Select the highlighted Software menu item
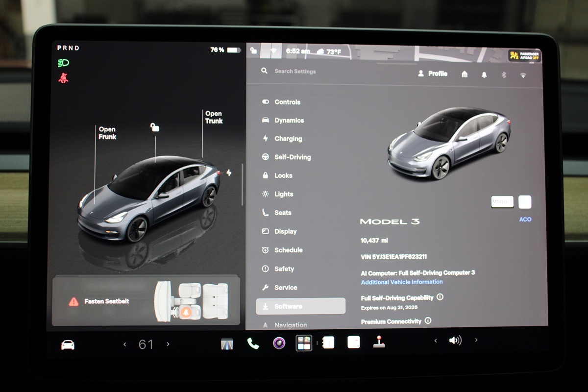 (300, 306)
